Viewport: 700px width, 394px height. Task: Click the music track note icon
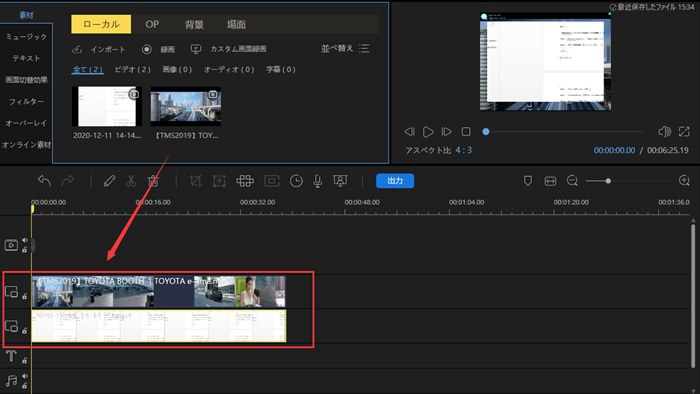tap(11, 381)
